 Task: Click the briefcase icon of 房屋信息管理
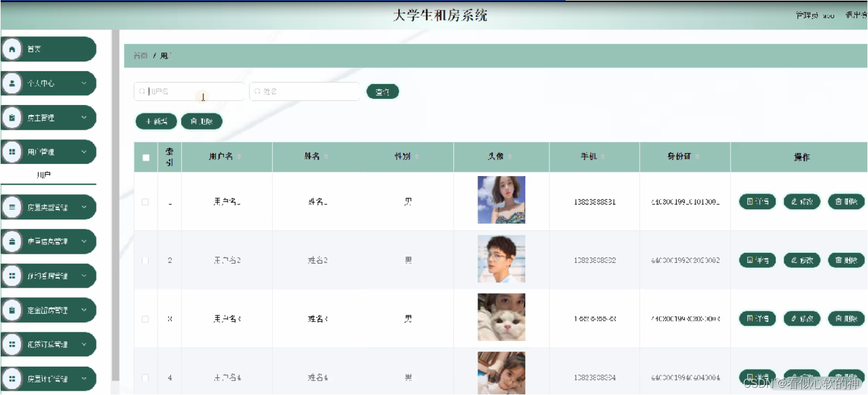tap(12, 241)
